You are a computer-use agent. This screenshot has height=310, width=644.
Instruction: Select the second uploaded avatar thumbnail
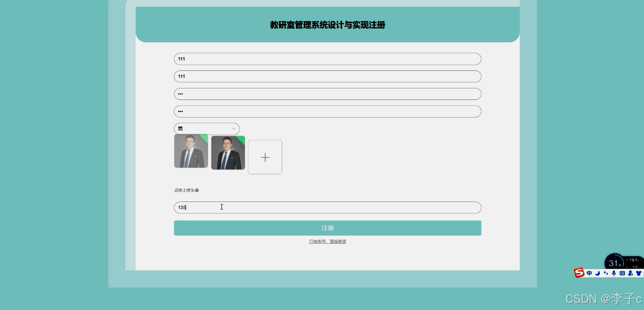228,152
